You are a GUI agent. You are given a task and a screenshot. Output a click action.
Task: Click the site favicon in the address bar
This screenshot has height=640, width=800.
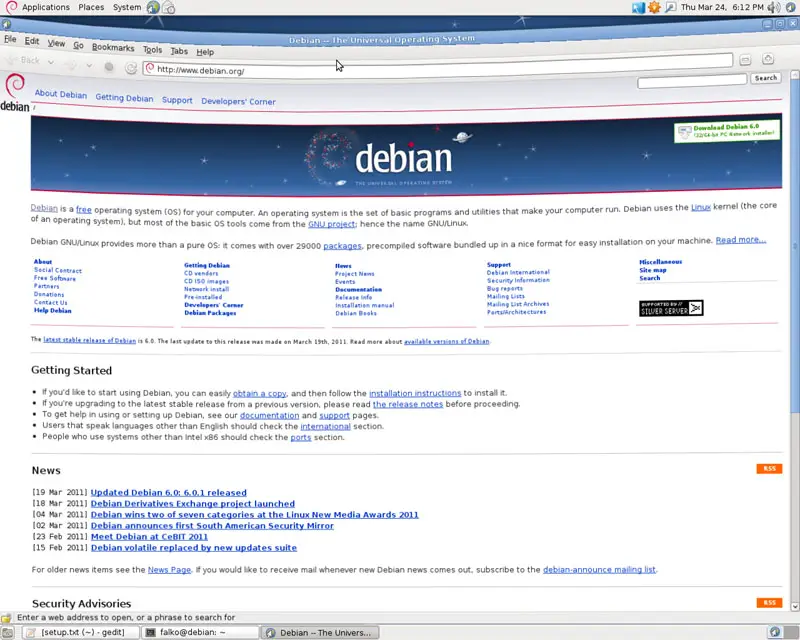150,68
